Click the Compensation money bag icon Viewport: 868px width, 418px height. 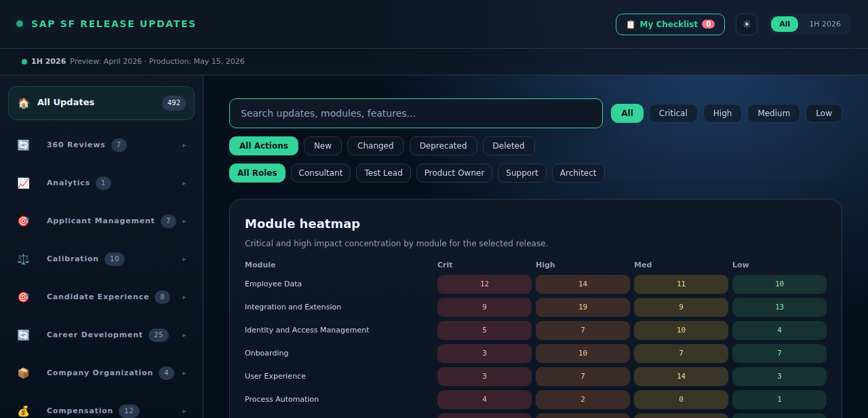point(24,411)
